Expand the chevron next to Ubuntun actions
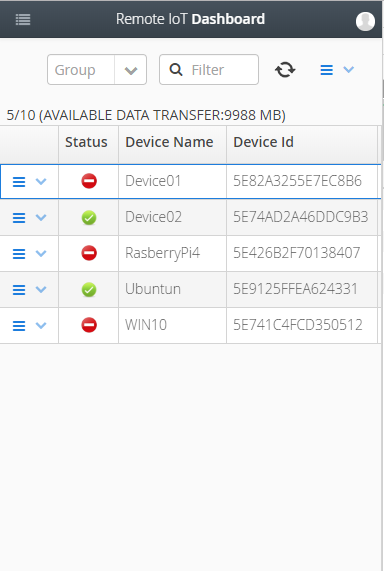 tap(41, 289)
